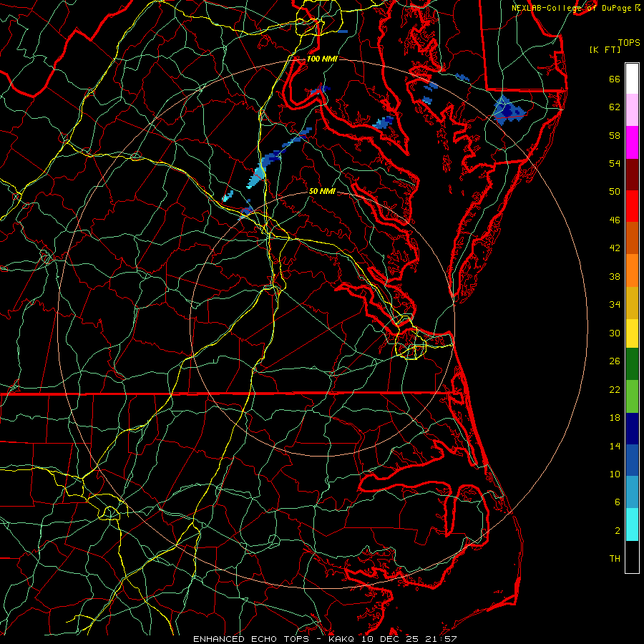Click the bright red 50 kft legend swatch
This screenshot has width=644, height=644.
click(632, 206)
